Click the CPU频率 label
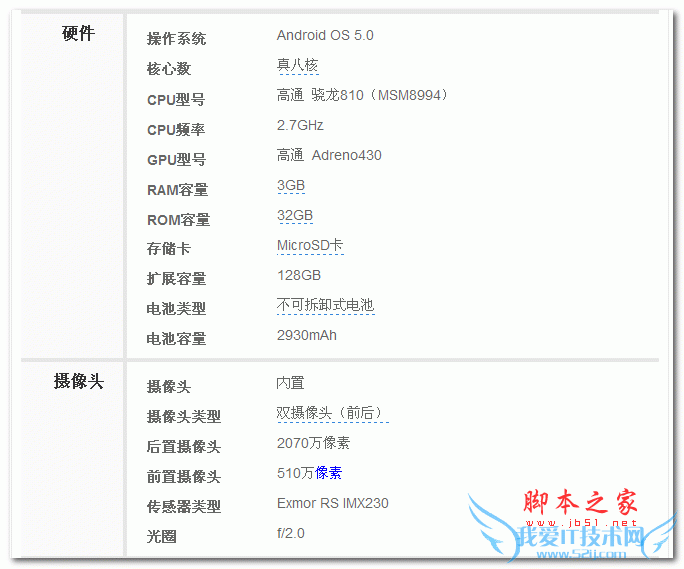684x569 pixels. [176, 130]
